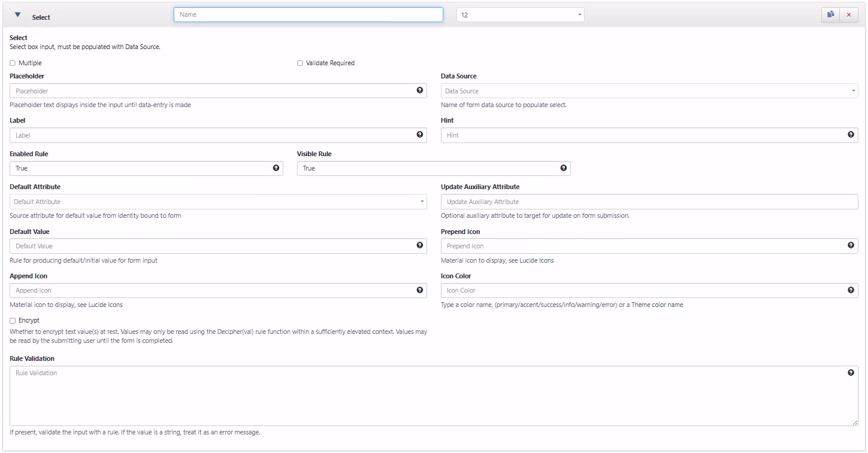Open the Rule Validation help tooltip
868x453 pixels.
point(851,372)
